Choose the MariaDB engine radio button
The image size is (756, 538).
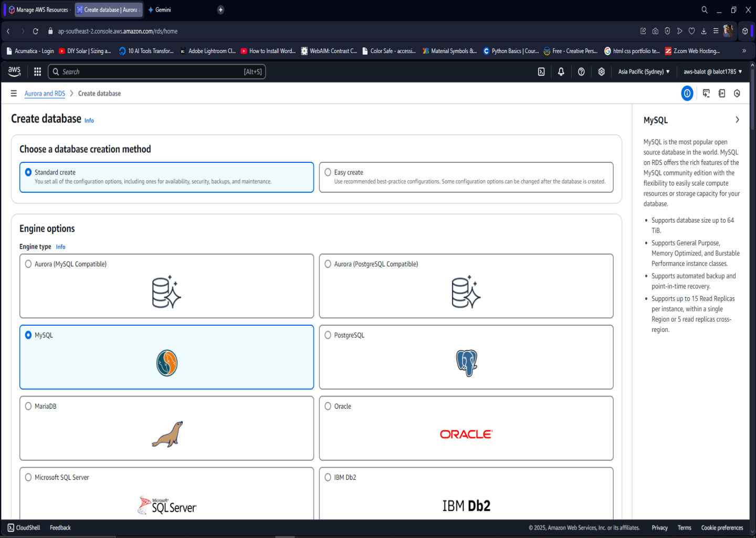pos(28,406)
